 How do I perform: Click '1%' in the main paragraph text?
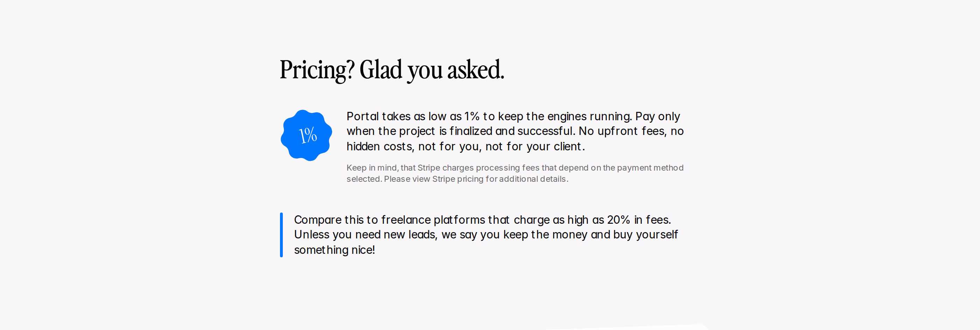click(472, 116)
